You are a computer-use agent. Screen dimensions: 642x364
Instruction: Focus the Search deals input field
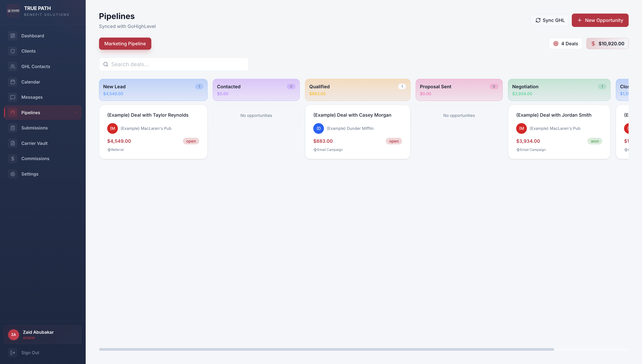(174, 64)
